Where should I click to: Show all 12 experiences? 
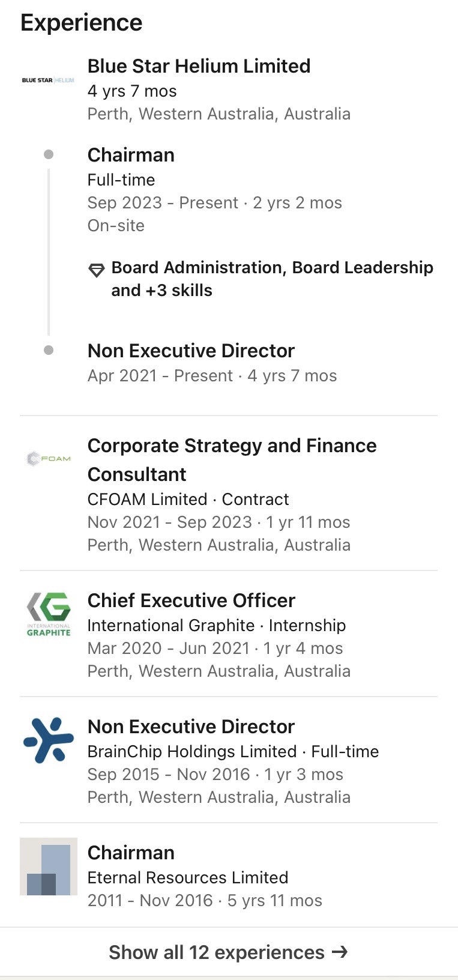click(217, 952)
